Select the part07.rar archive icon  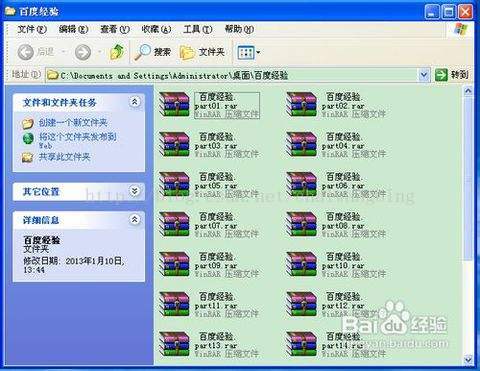(174, 224)
